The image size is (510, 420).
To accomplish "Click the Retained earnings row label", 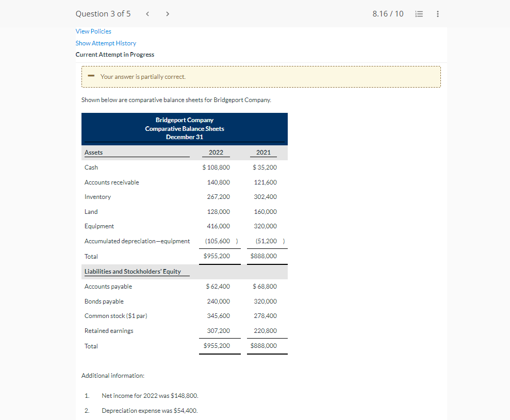I will tap(109, 331).
